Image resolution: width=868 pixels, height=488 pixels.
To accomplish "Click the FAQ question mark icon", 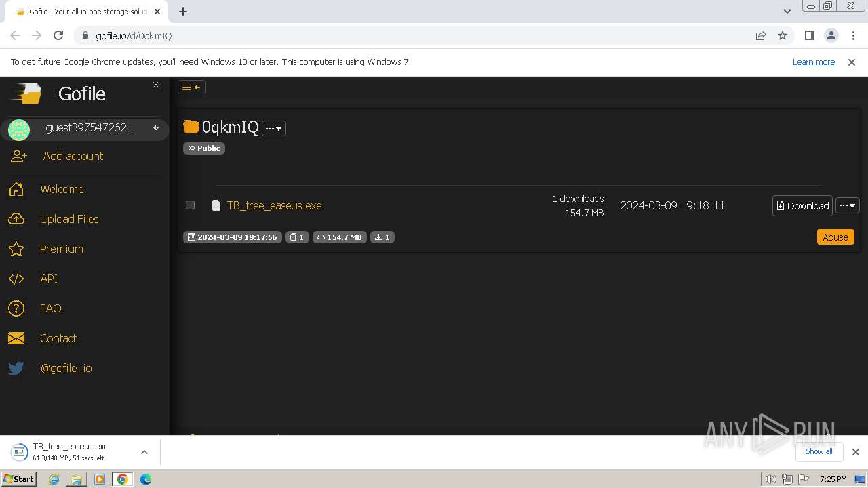I will coord(16,308).
